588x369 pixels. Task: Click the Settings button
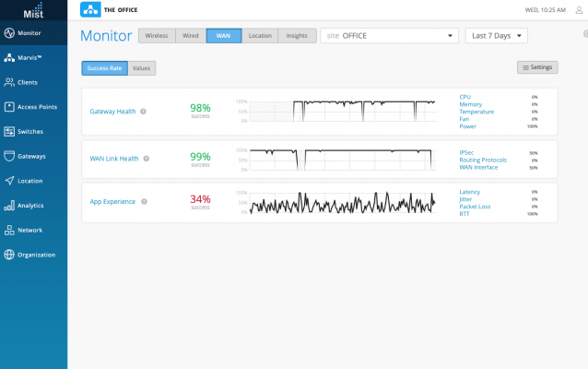pos(537,67)
